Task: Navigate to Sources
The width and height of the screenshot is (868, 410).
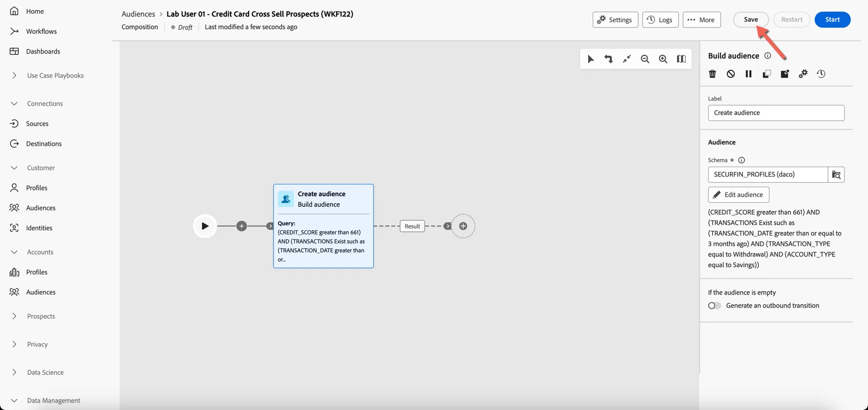Action: coord(37,123)
